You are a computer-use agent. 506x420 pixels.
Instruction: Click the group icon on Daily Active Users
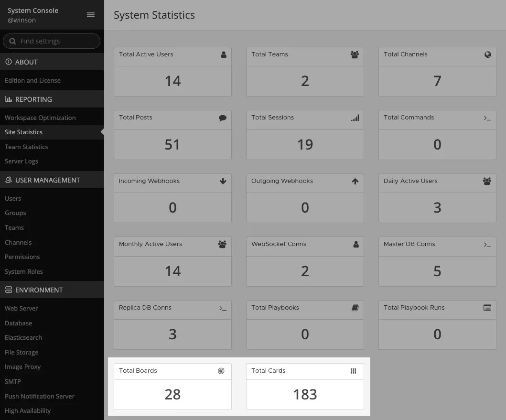coord(487,181)
